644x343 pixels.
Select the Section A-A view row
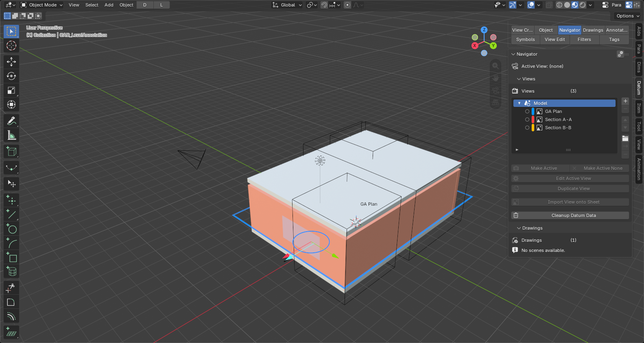pyautogui.click(x=565, y=119)
